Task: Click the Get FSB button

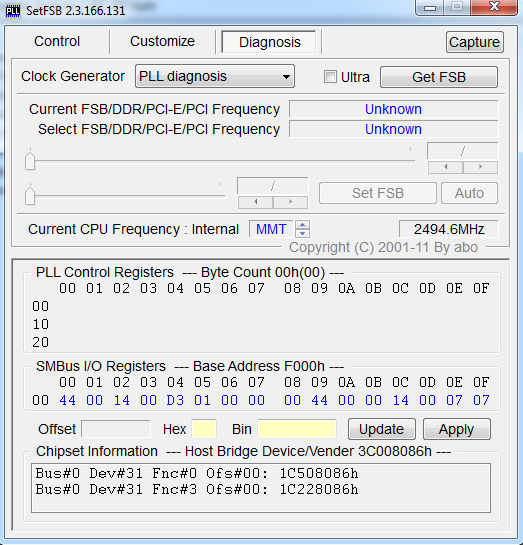Action: pos(439,77)
